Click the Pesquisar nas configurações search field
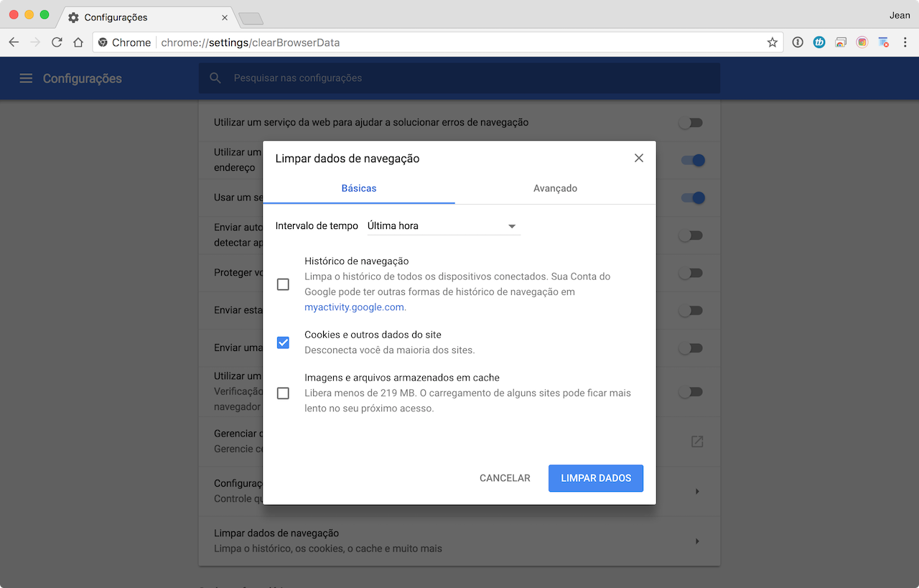 tap(459, 78)
